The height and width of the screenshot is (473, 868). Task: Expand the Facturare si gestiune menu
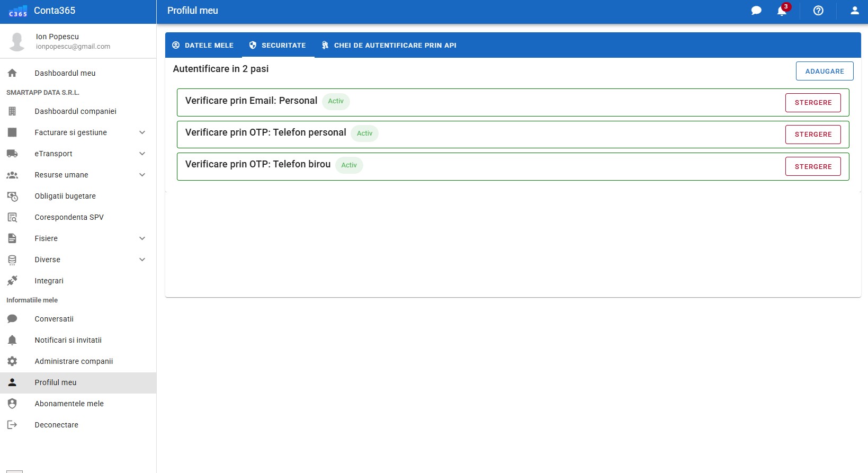pyautogui.click(x=142, y=132)
